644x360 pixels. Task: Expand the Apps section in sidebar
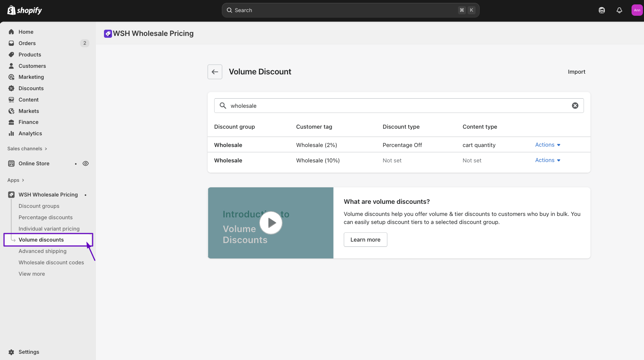coord(16,180)
